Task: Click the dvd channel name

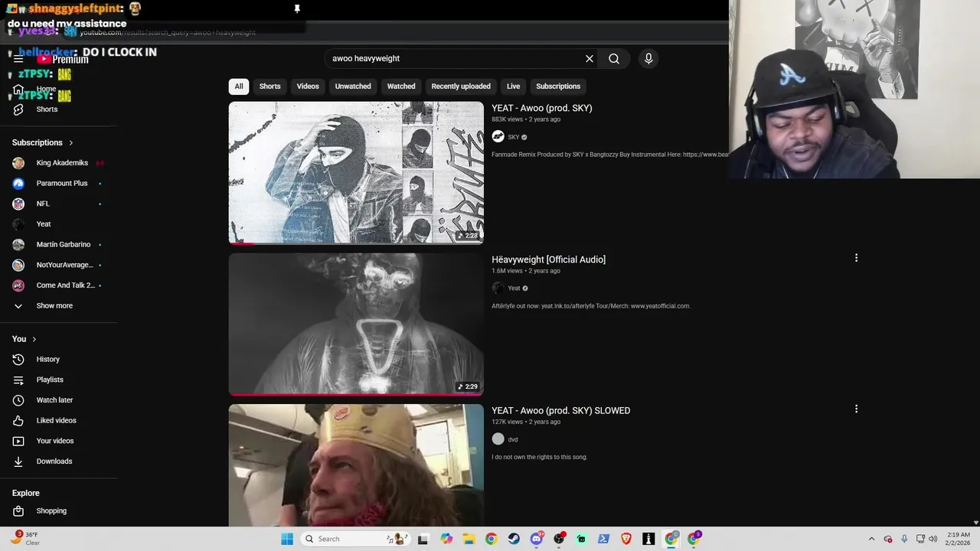Action: tap(513, 440)
